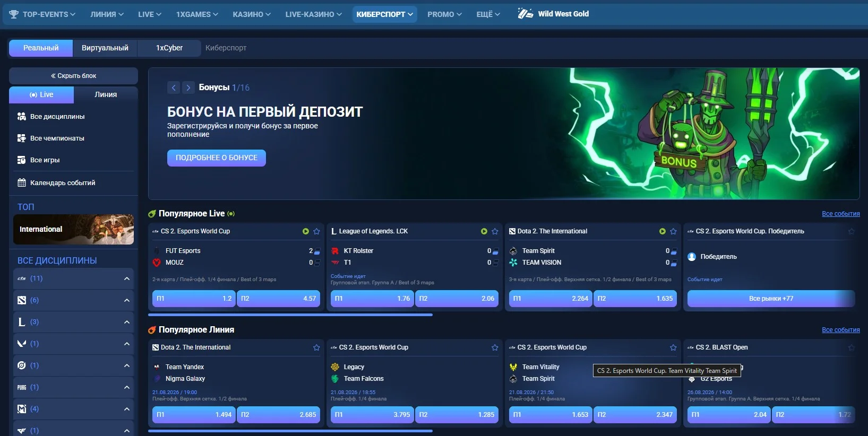This screenshot has height=436, width=868.
Task: Open the International top tournament thumbnail
Action: coord(73,229)
